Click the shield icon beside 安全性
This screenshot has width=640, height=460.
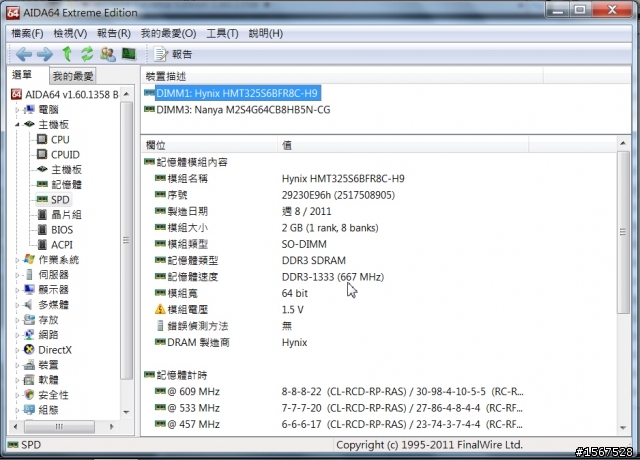(x=29, y=395)
